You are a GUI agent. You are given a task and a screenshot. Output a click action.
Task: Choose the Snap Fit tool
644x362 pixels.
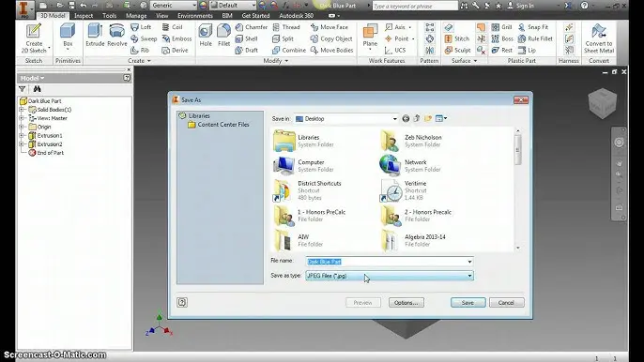coord(533,27)
